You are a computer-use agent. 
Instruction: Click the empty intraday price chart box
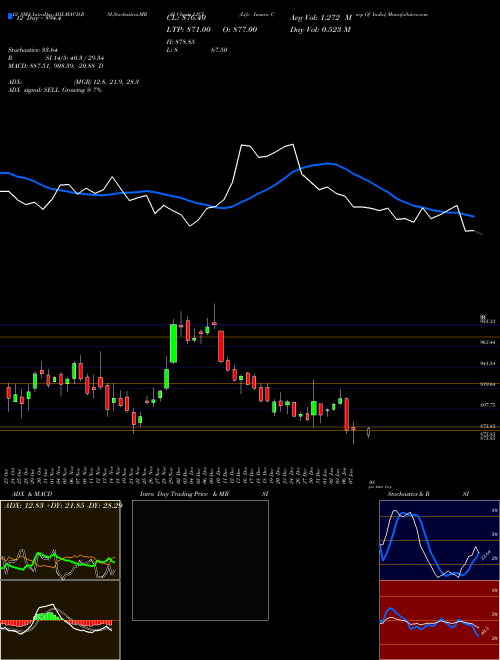click(200, 560)
